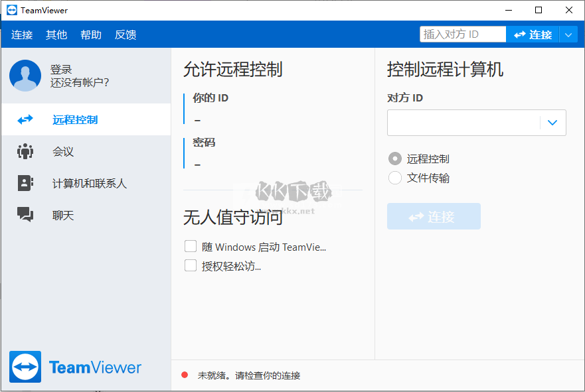Open the 帮助 menu
The image size is (585, 392).
pyautogui.click(x=91, y=34)
